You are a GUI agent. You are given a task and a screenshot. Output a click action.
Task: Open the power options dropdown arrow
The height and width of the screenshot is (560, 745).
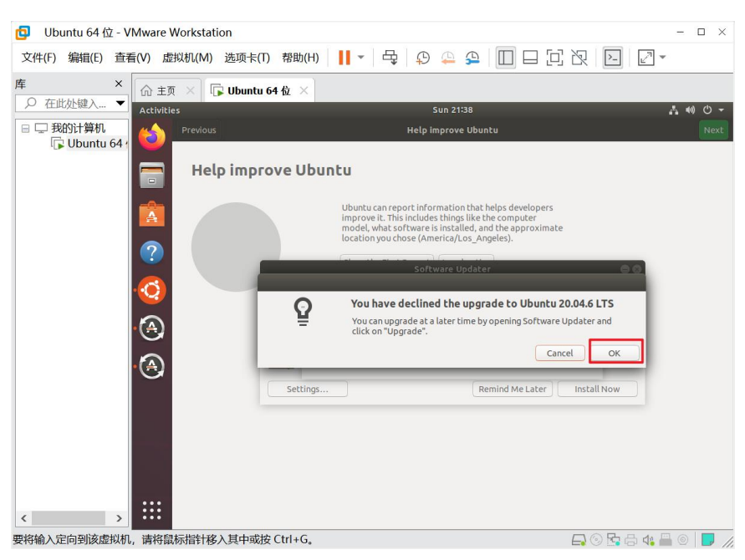361,58
